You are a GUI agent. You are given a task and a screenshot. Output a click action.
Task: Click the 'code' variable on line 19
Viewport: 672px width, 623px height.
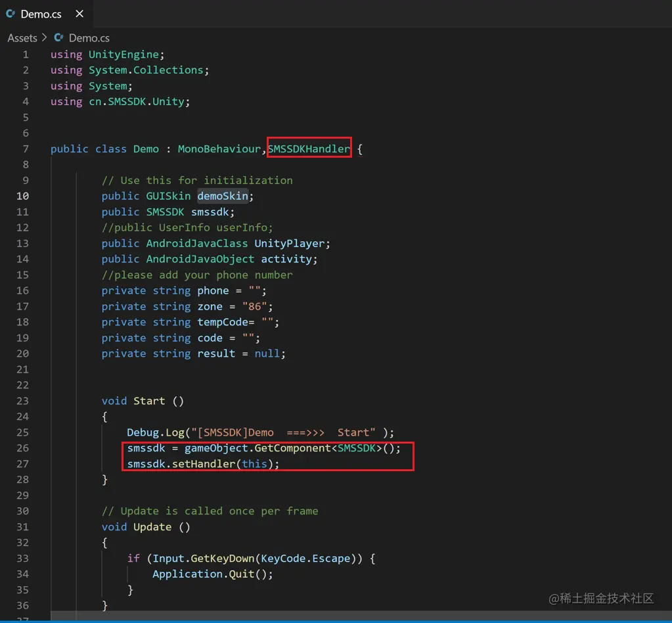pos(210,338)
